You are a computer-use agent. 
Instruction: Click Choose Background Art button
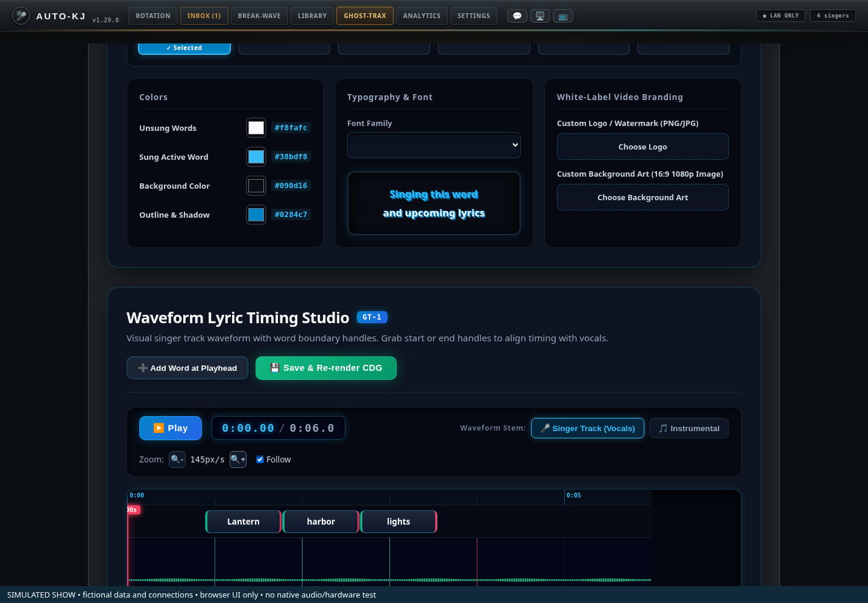point(643,197)
